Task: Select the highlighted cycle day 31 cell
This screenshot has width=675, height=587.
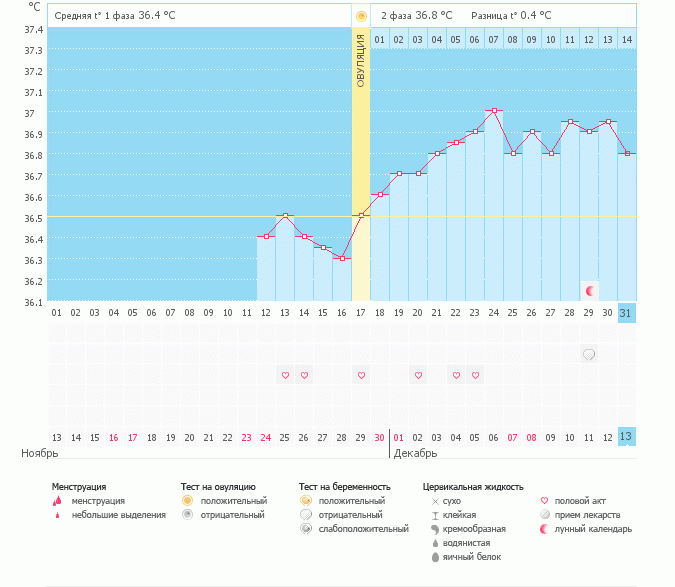Action: (627, 312)
